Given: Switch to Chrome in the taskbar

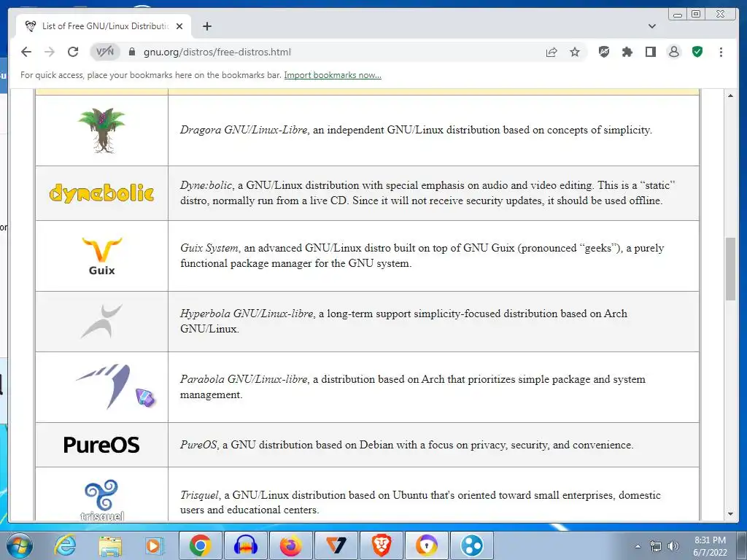Looking at the screenshot, I should (200, 545).
